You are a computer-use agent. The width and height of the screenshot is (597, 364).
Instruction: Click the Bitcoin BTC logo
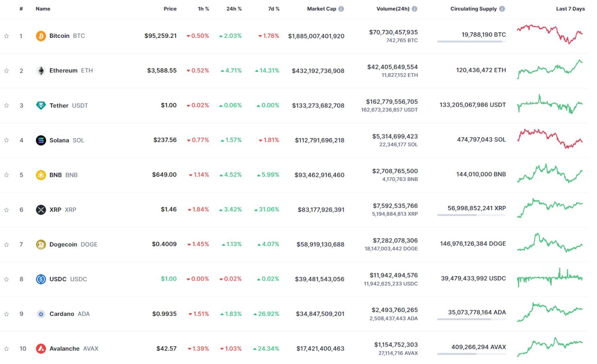click(x=41, y=35)
